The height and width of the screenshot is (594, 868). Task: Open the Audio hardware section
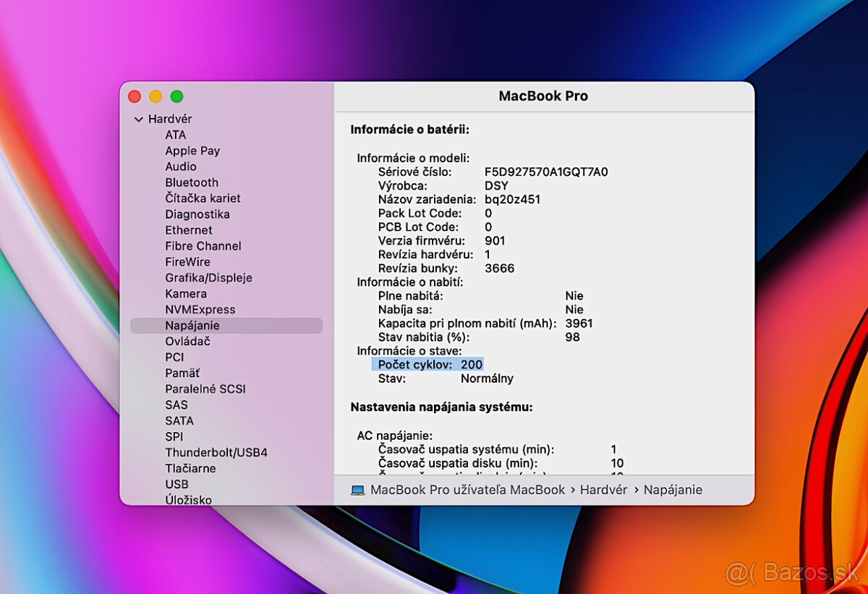tap(180, 166)
